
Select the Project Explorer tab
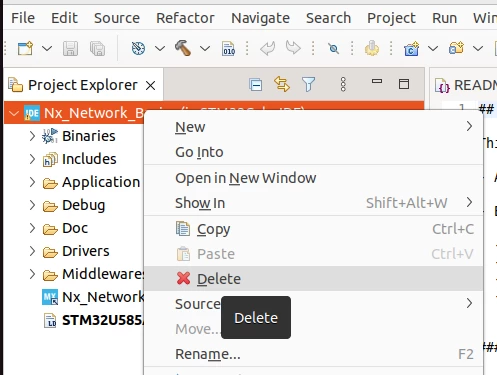(x=83, y=85)
